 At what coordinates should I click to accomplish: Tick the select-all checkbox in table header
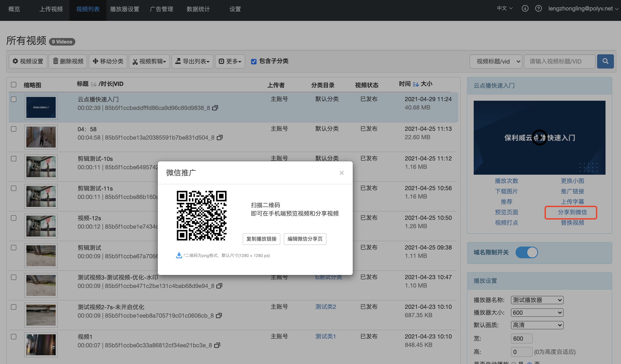[14, 85]
